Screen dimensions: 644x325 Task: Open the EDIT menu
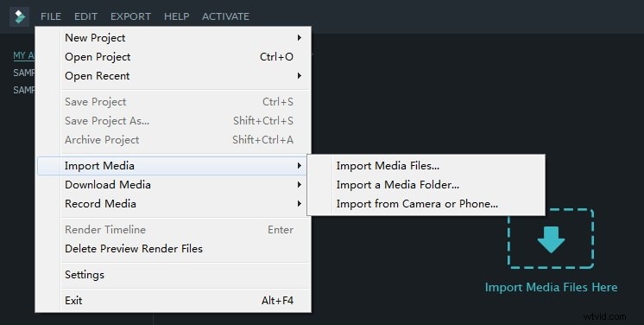pyautogui.click(x=85, y=16)
